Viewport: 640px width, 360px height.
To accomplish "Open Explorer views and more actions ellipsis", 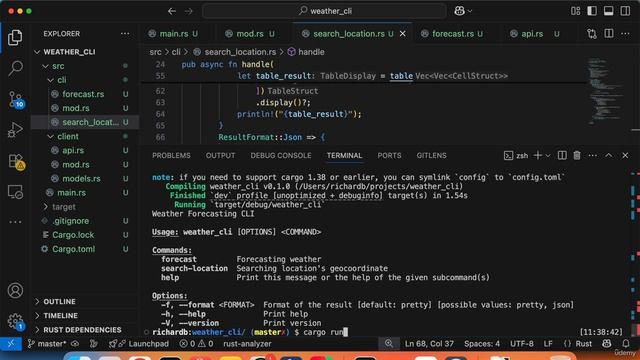I will tap(125, 34).
